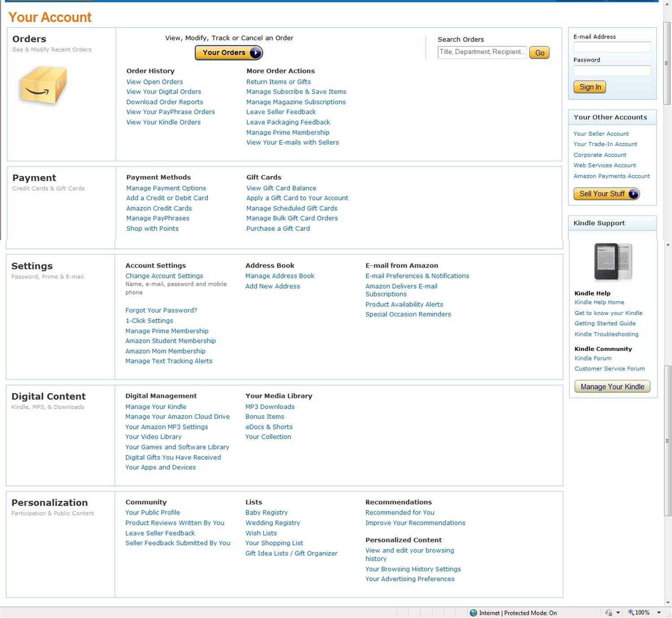Click the arrow icon on Sell Your Stuff

point(633,194)
